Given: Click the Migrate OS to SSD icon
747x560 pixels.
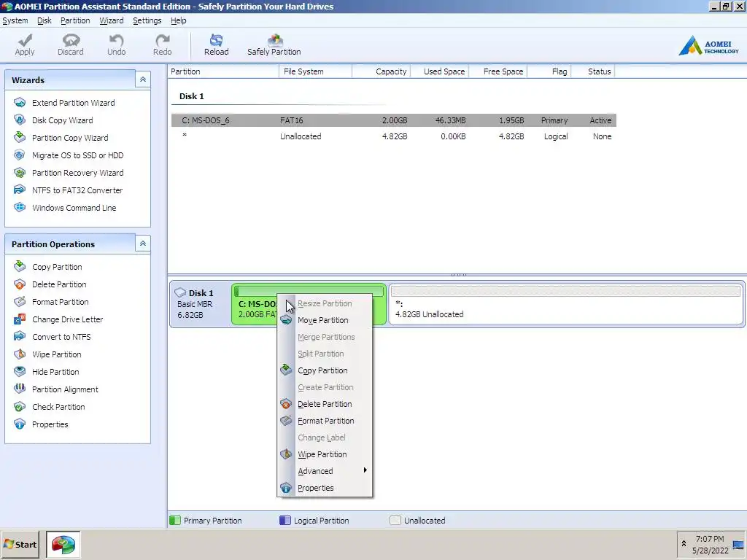Looking at the screenshot, I should click(x=20, y=155).
